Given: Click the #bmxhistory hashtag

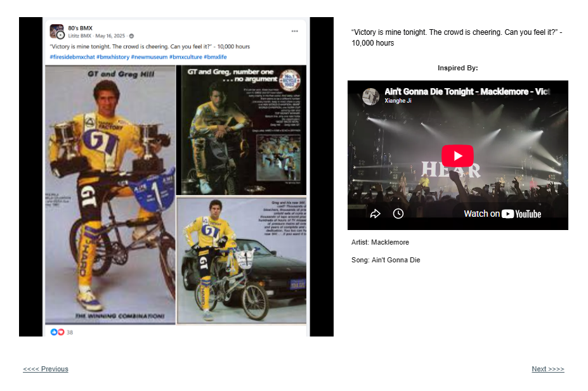Looking at the screenshot, I should pos(113,57).
